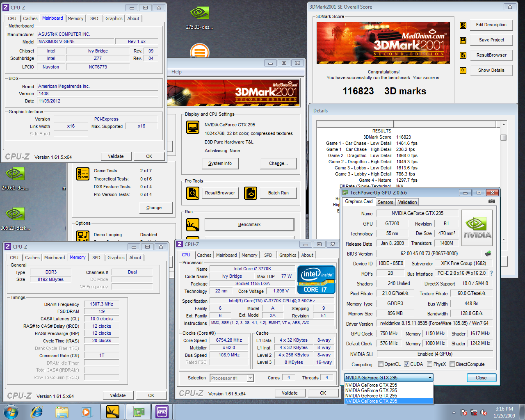Click the Bus Interface question mark icon
The width and height of the screenshot is (525, 420).
(491, 273)
